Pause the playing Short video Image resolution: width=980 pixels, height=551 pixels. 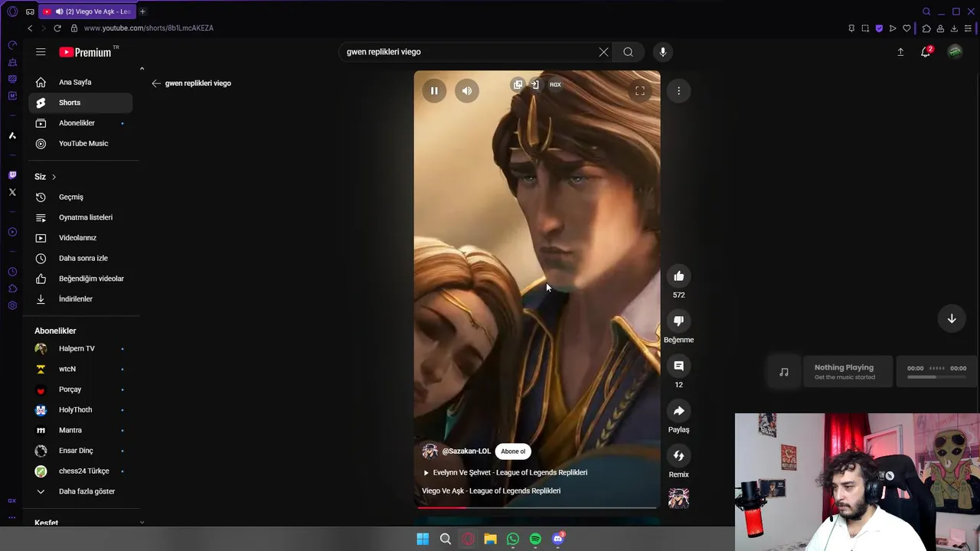click(x=434, y=91)
